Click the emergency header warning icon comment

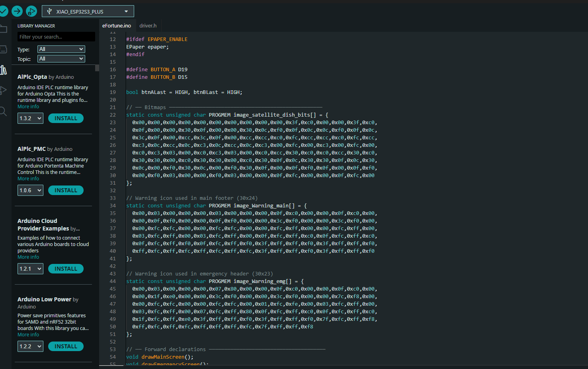point(199,273)
